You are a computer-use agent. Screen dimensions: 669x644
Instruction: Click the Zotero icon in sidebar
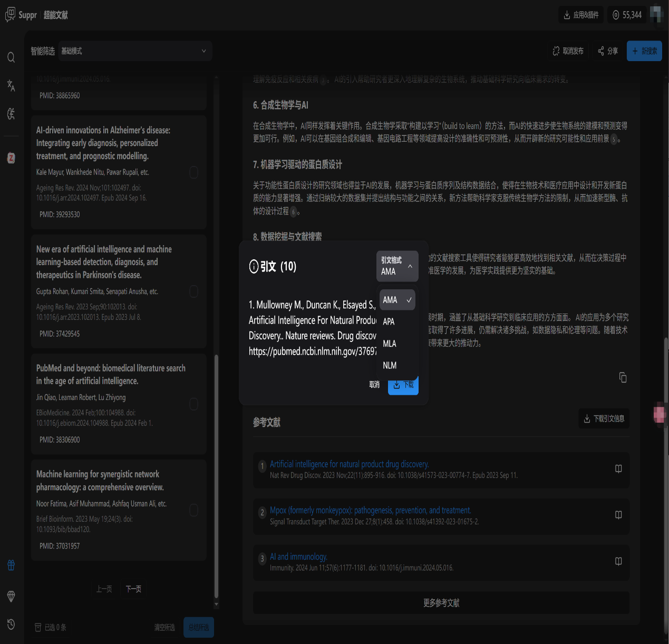tap(11, 158)
